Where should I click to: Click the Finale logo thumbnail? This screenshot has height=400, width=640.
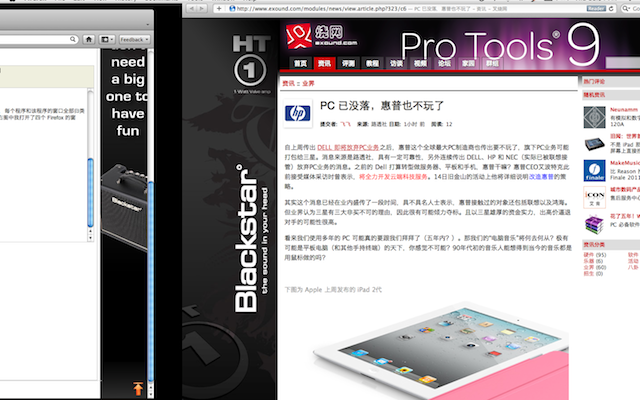coord(594,171)
